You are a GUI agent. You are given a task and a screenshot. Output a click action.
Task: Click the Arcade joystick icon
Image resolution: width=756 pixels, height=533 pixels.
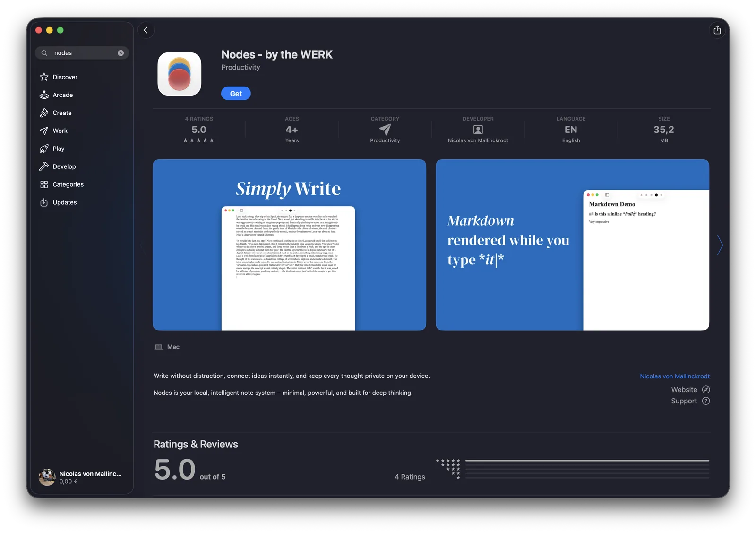tap(44, 95)
